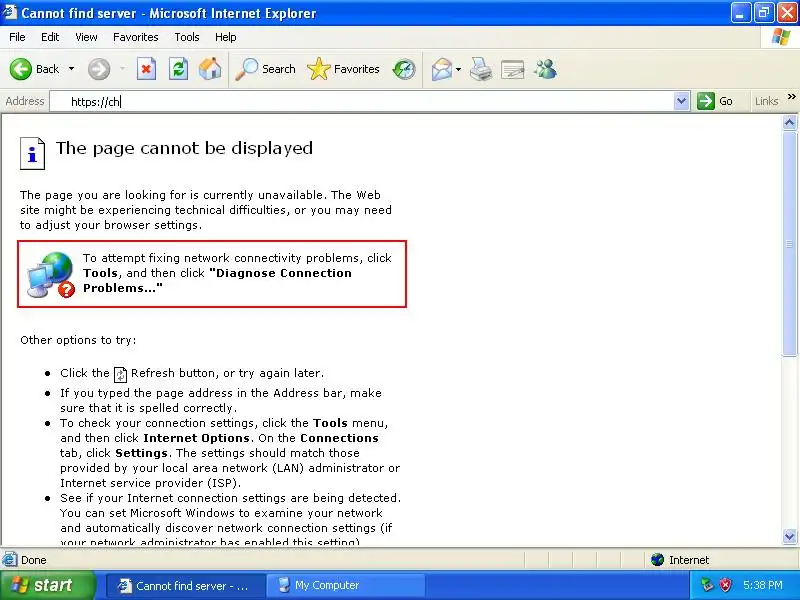The width and height of the screenshot is (800, 600).
Task: Open the Edit menu
Action: click(x=50, y=37)
